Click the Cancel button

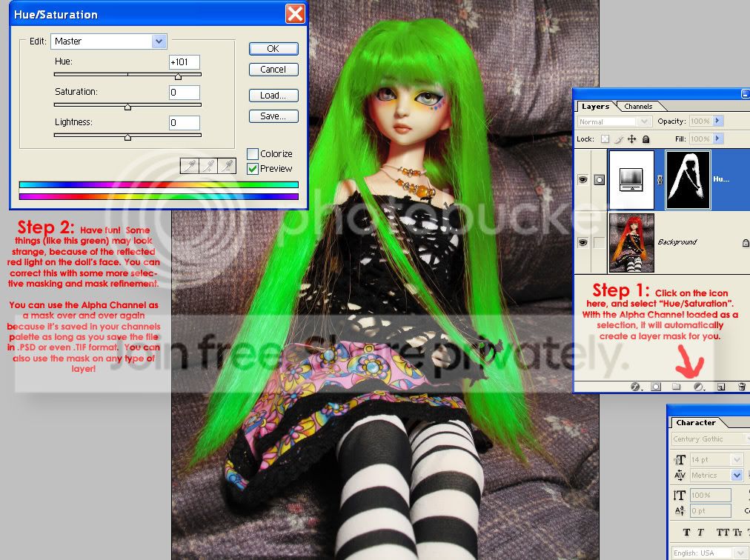pos(273,70)
